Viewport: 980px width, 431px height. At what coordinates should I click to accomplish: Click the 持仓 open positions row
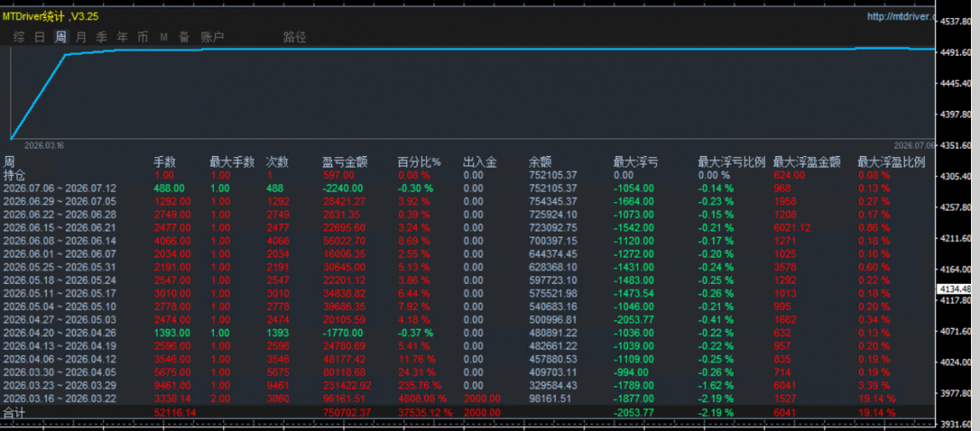point(468,174)
